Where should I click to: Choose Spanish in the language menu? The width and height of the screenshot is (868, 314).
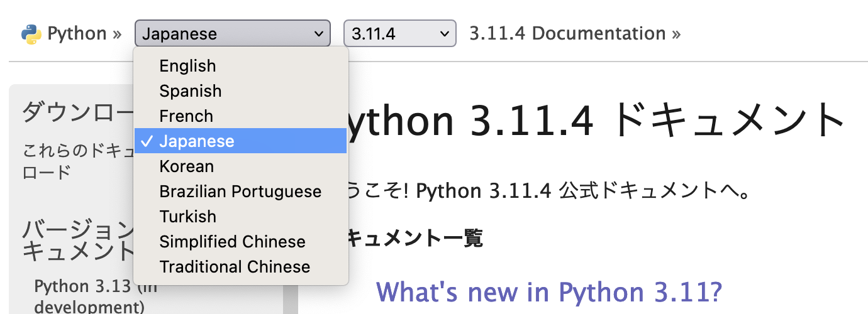pyautogui.click(x=190, y=91)
